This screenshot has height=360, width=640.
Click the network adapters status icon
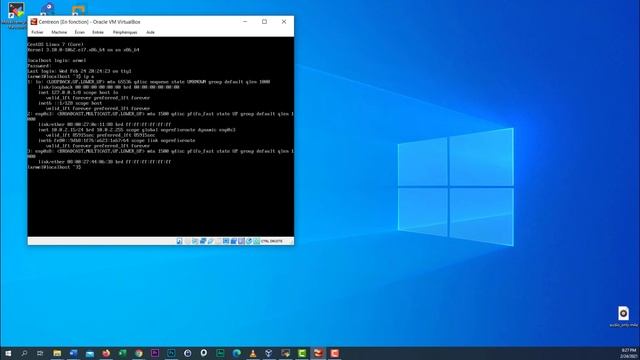(202, 241)
